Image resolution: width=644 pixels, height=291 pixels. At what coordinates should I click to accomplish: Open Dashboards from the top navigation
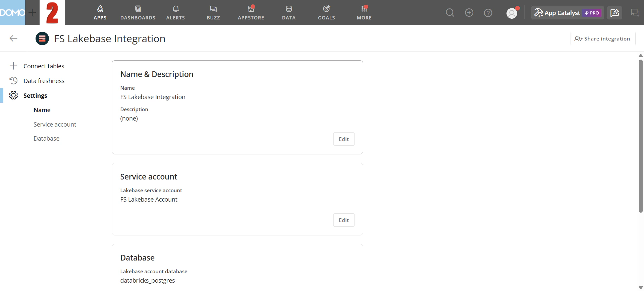(138, 13)
